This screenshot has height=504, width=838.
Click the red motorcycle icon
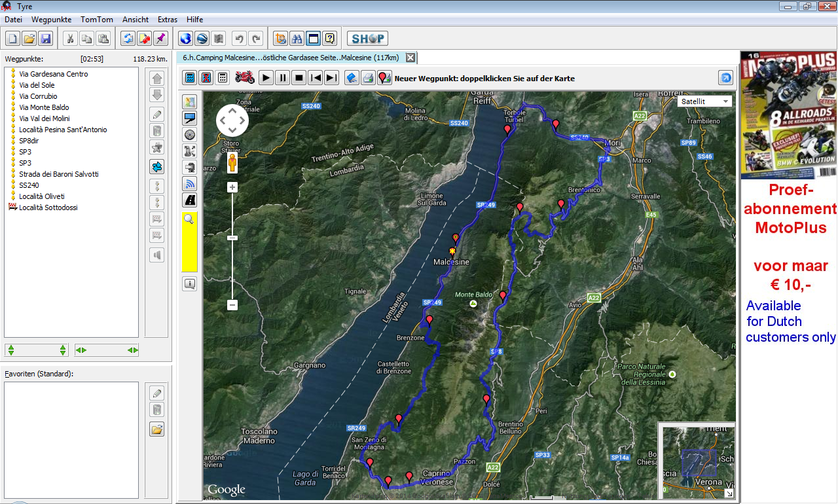click(x=245, y=78)
